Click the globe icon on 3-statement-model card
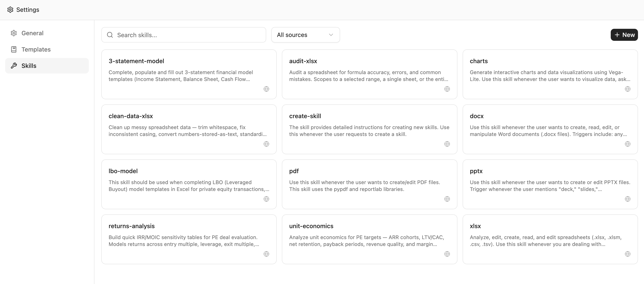The width and height of the screenshot is (644, 284). [266, 89]
